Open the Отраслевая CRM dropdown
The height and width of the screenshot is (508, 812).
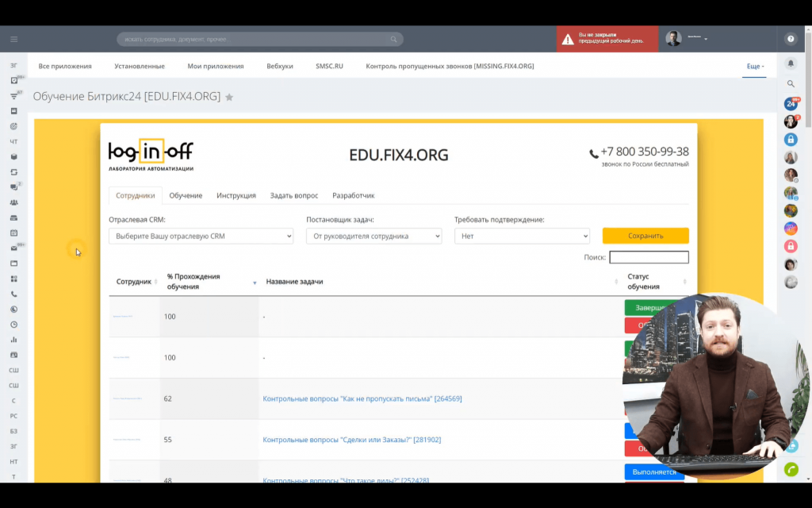(x=201, y=236)
